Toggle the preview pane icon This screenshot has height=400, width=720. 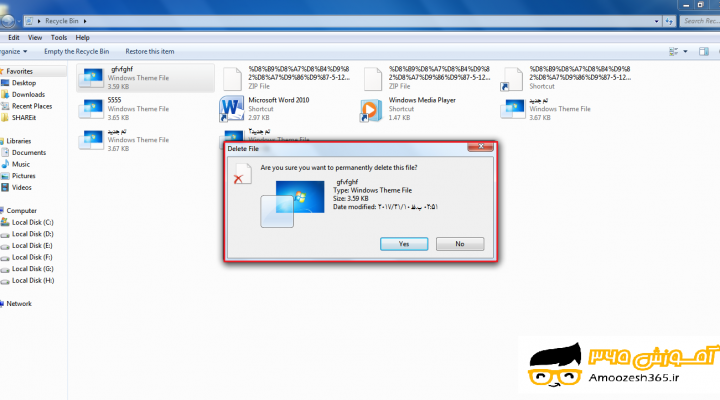pos(703,51)
